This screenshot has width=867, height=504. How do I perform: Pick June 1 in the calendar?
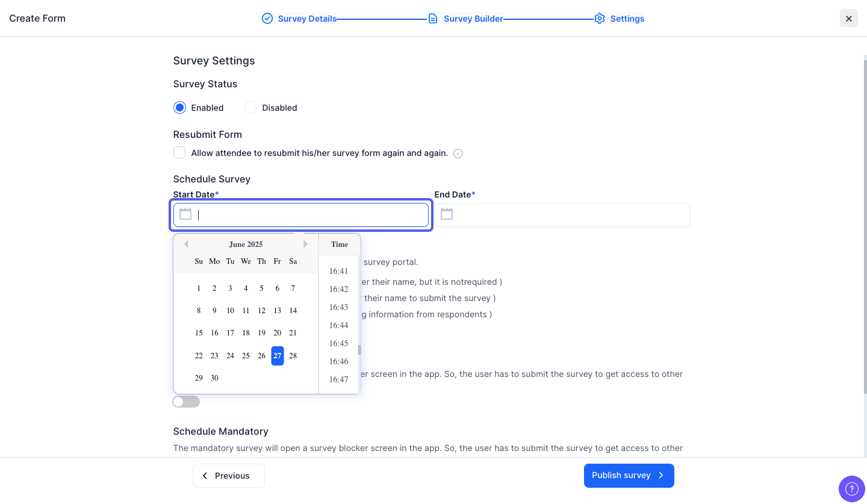(199, 288)
